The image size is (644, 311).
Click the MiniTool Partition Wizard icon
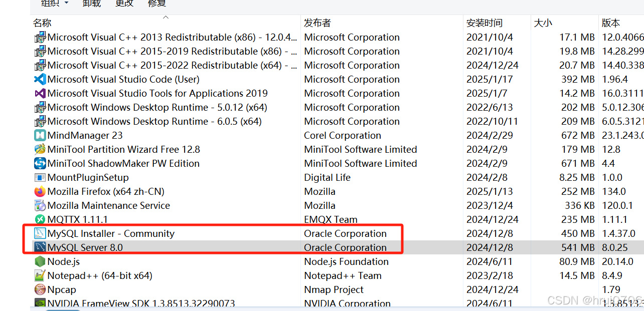click(x=40, y=149)
